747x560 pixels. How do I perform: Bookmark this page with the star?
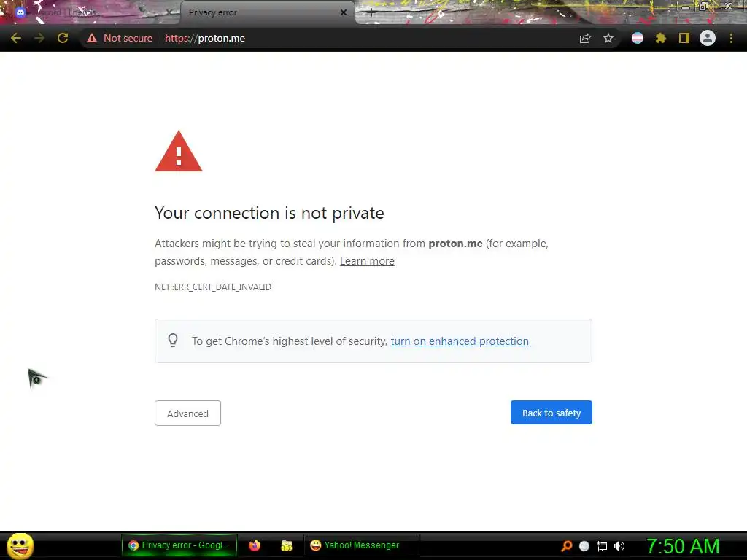(608, 38)
